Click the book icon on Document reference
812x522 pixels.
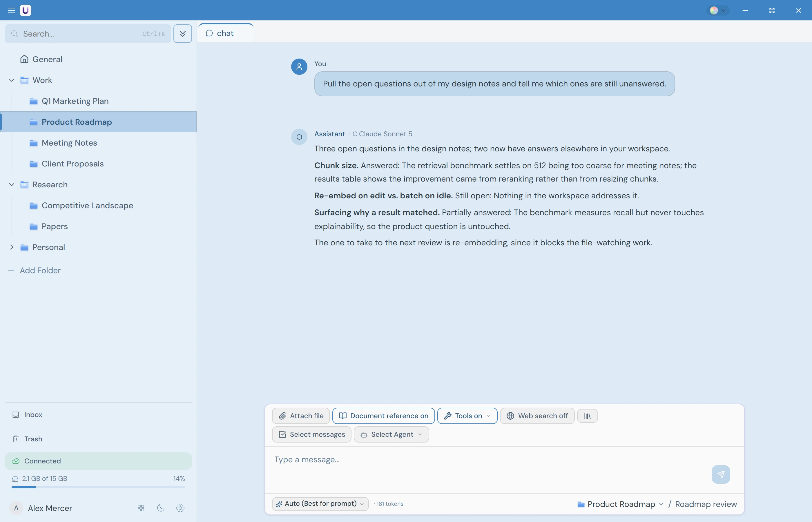[342, 416]
